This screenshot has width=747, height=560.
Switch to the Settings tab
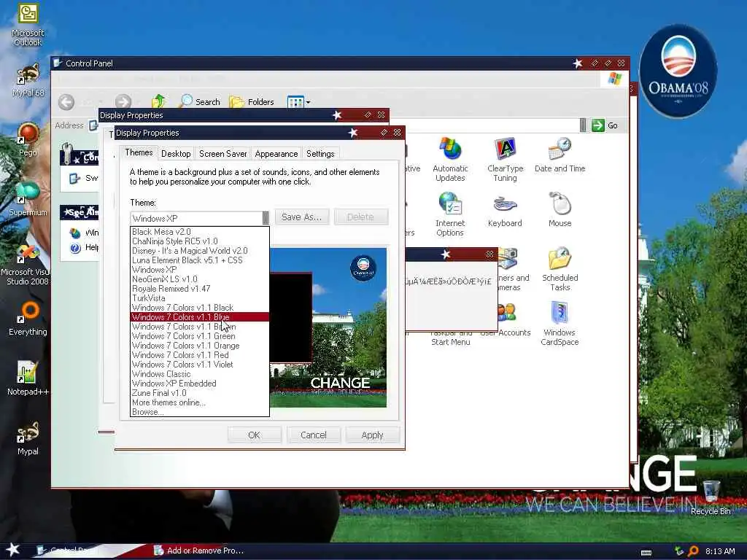320,153
